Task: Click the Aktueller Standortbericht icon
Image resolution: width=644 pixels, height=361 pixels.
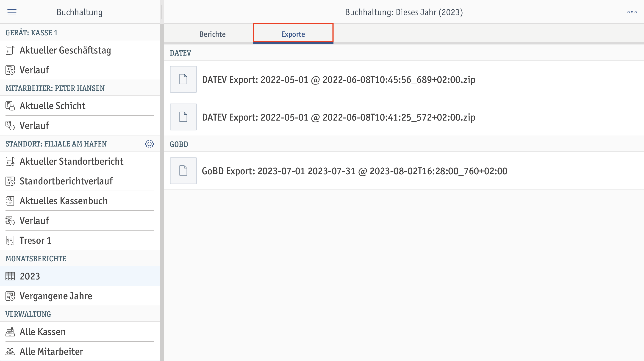Action: (x=10, y=161)
